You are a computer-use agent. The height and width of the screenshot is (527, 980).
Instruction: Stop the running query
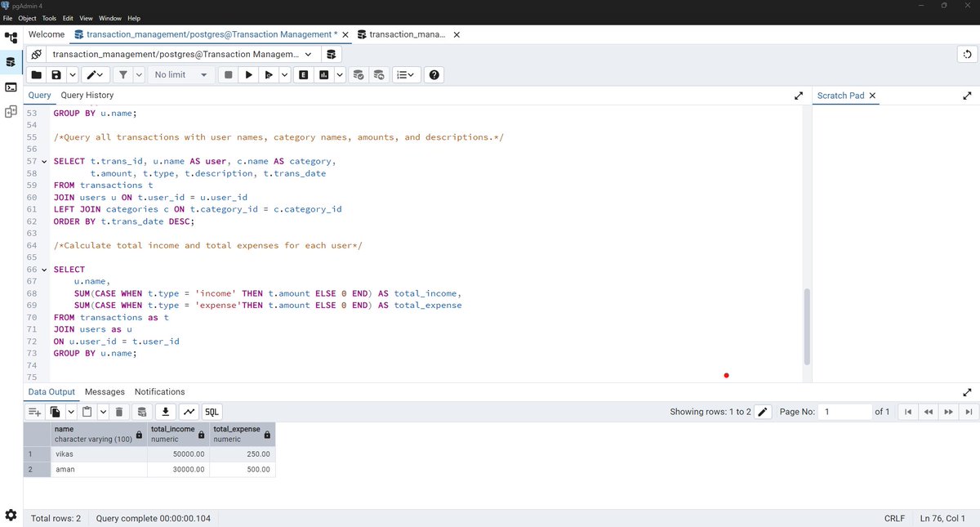click(x=229, y=74)
